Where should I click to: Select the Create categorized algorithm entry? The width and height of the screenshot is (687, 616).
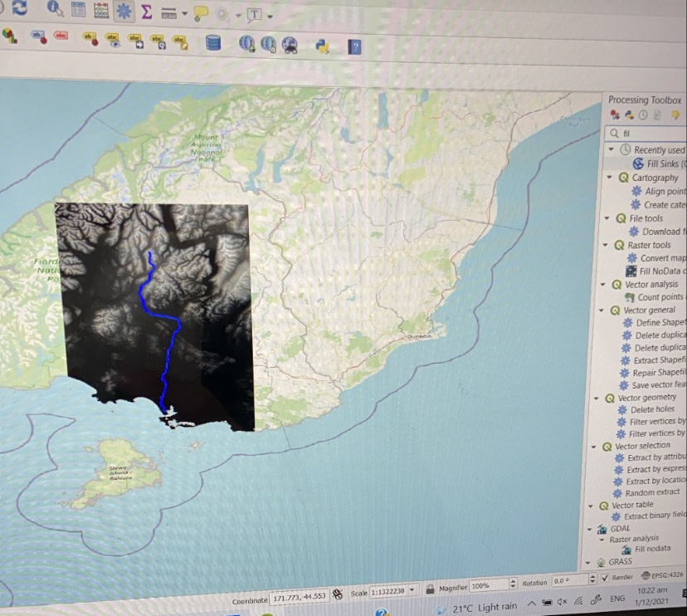pyautogui.click(x=659, y=204)
